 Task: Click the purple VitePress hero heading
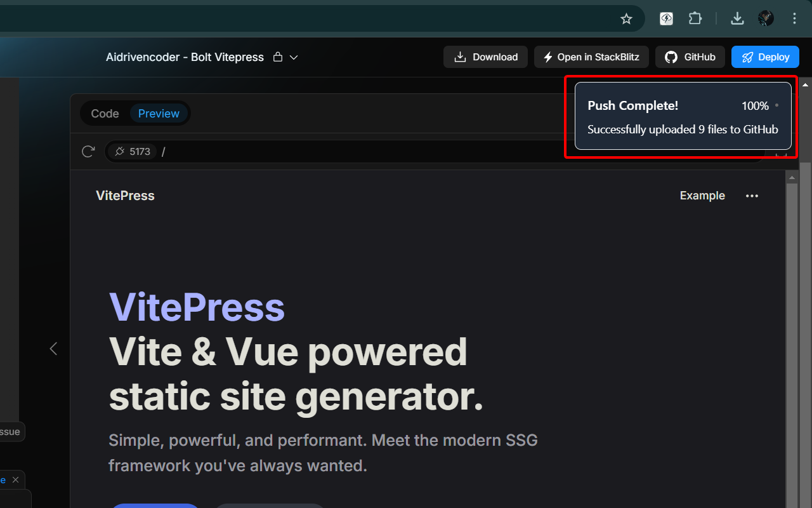(x=197, y=307)
